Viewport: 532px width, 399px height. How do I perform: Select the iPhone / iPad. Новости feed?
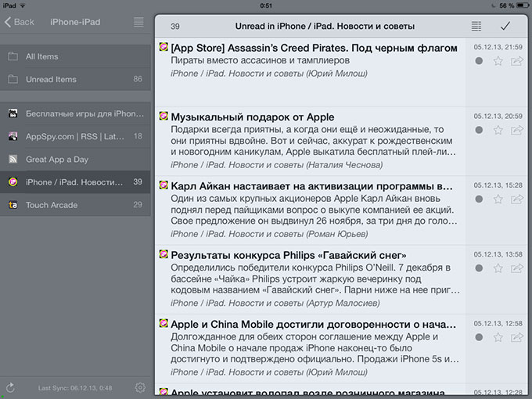coord(75,182)
